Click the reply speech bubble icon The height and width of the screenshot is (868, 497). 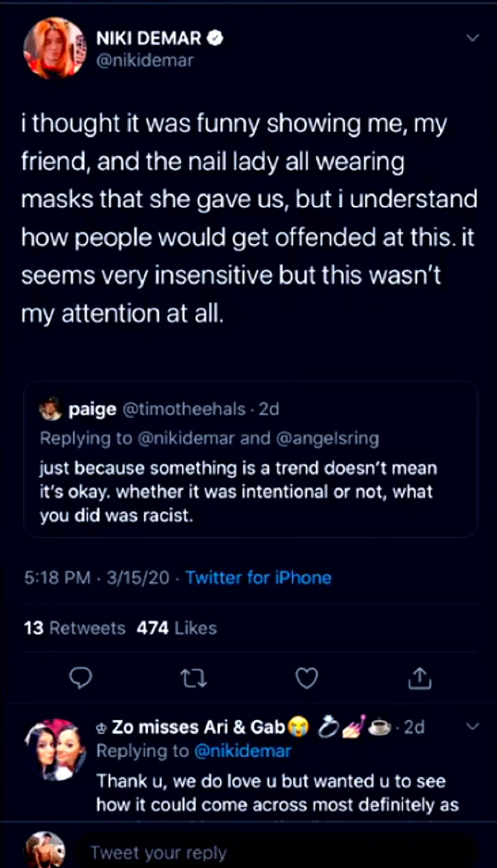pos(80,679)
